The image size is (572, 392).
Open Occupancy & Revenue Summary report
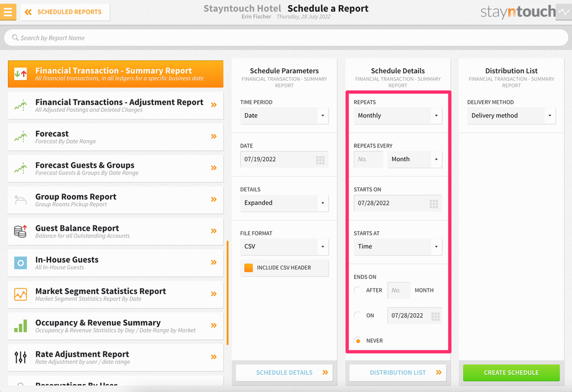tap(116, 326)
